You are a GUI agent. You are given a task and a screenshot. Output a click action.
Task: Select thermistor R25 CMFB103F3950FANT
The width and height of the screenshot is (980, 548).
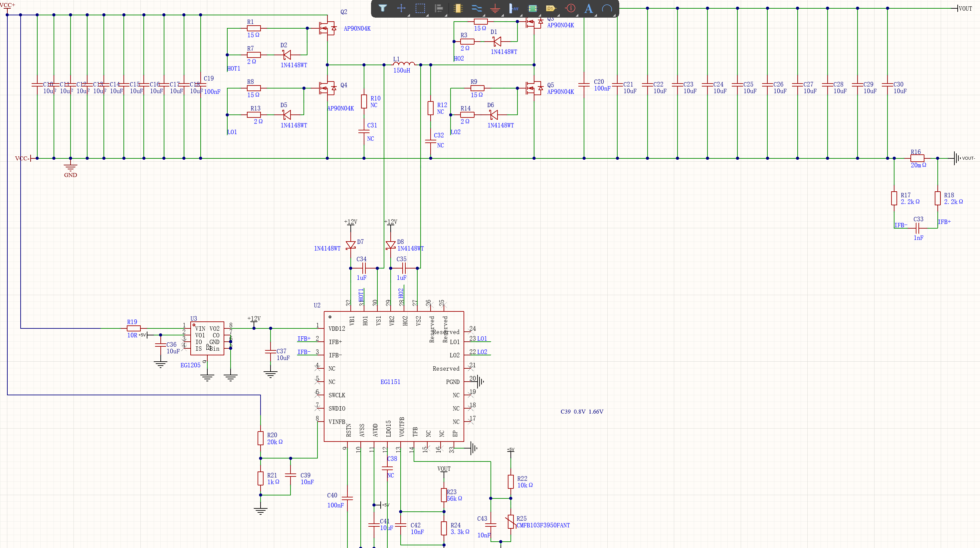(510, 522)
